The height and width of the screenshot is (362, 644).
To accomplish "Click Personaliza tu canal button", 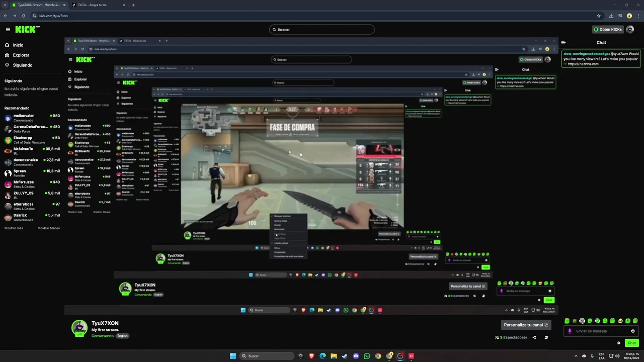I will click(526, 325).
